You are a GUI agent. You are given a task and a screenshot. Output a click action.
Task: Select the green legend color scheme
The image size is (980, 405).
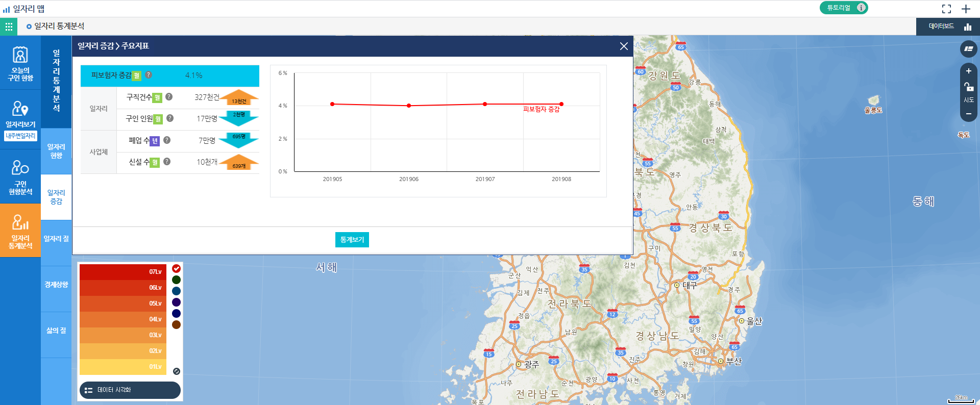(x=176, y=280)
